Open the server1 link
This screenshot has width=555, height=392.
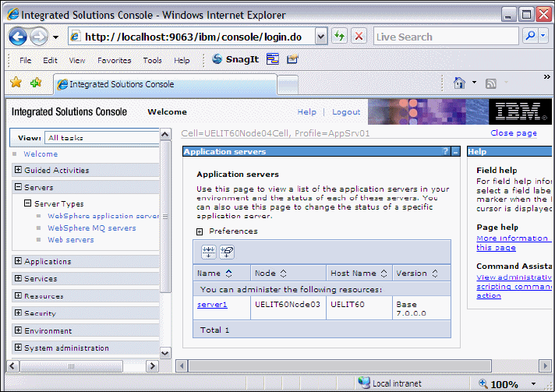point(212,304)
